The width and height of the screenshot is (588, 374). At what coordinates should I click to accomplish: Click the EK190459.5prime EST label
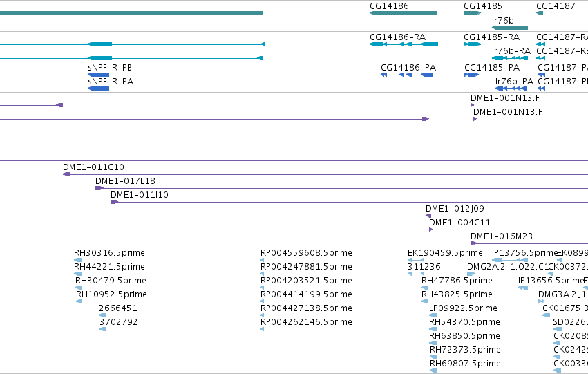445,253
